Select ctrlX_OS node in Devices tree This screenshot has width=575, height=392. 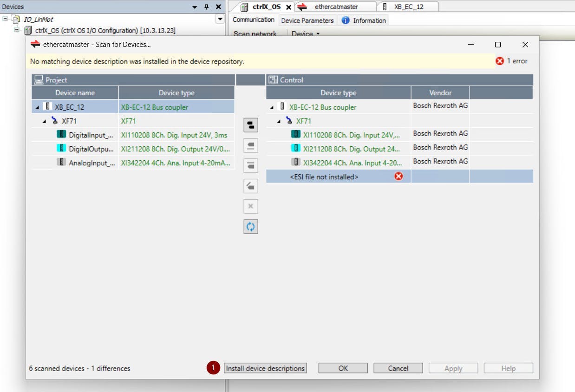point(105,31)
